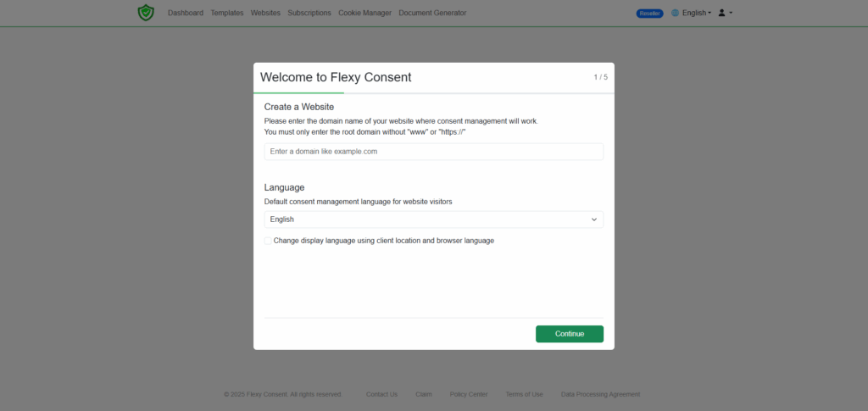The height and width of the screenshot is (411, 868).
Task: Focus the domain name input field
Action: (x=434, y=152)
